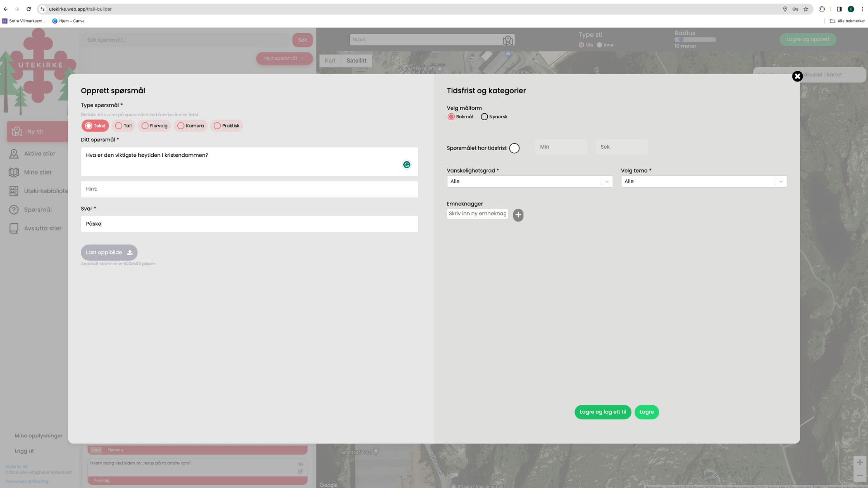Screen dimensions: 868x488
Task: Click the map marker icon in Navn field
Action: pyautogui.click(x=508, y=41)
